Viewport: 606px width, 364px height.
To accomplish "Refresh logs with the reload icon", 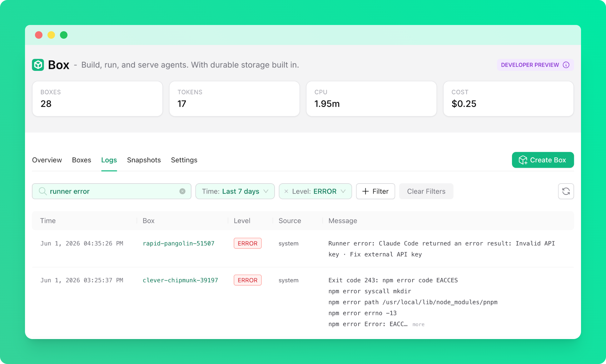I will point(566,191).
